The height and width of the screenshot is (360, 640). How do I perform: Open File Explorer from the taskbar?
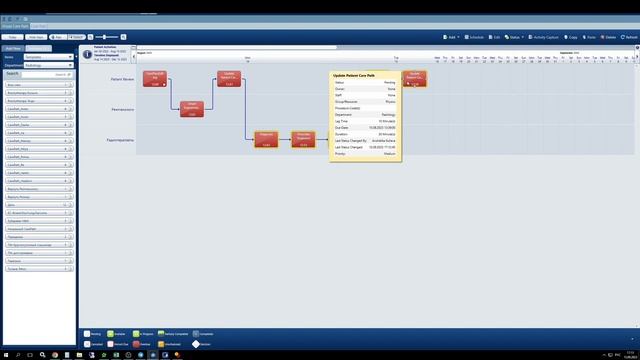(x=79, y=355)
